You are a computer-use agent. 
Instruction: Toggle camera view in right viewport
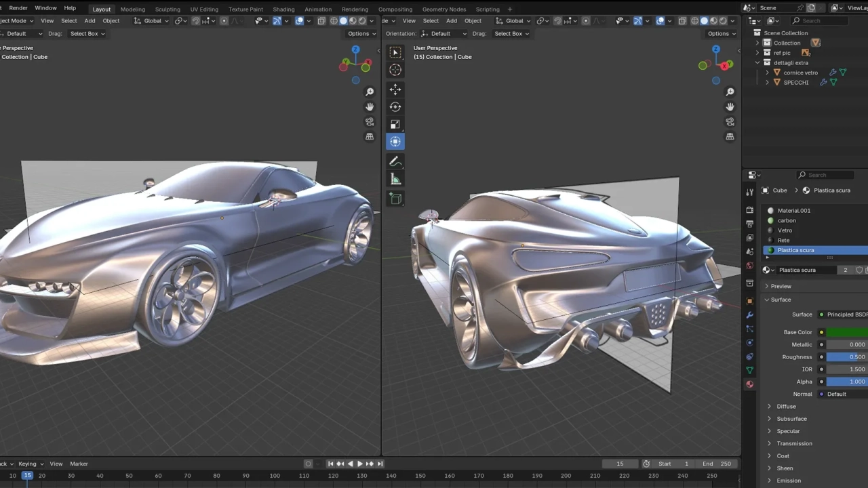tap(730, 122)
